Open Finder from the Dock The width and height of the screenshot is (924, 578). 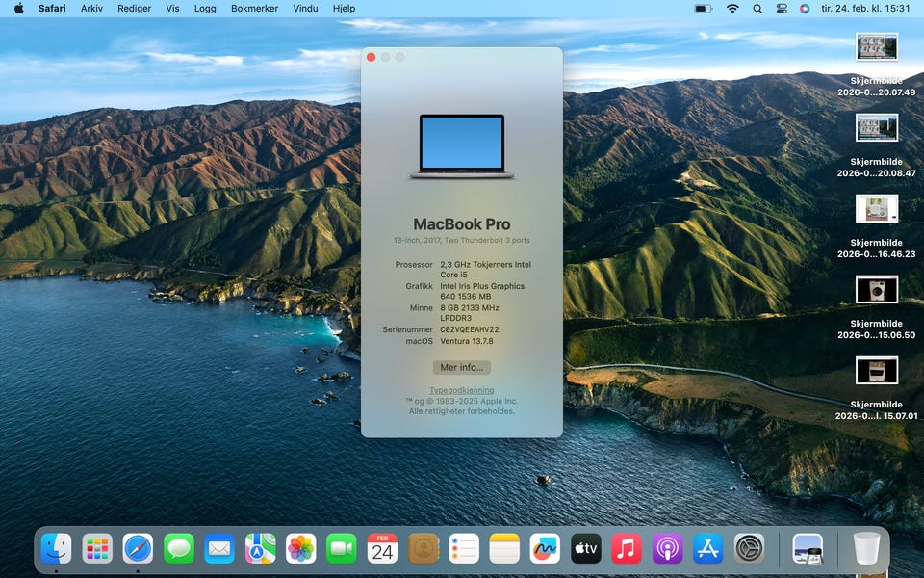click(56, 549)
